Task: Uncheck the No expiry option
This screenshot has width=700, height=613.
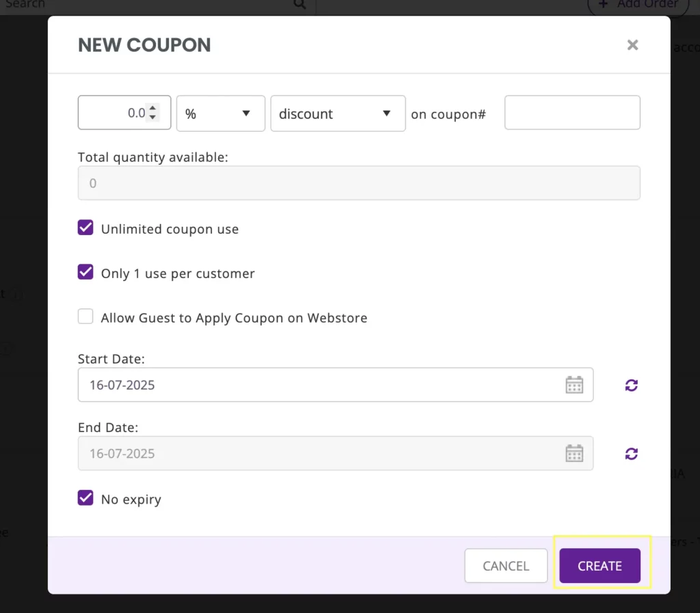Action: click(x=85, y=498)
